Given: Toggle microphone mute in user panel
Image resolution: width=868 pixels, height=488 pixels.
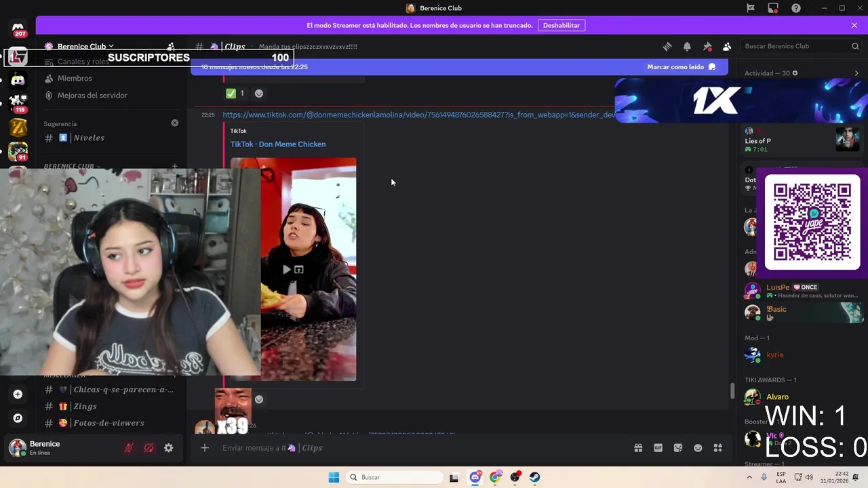Looking at the screenshot, I should pos(129,448).
